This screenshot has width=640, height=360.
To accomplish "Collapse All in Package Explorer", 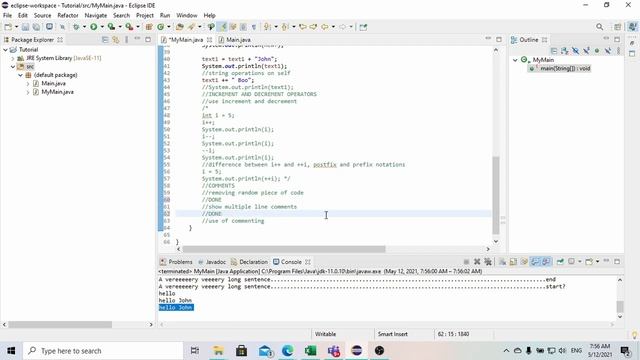I will coord(105,40).
